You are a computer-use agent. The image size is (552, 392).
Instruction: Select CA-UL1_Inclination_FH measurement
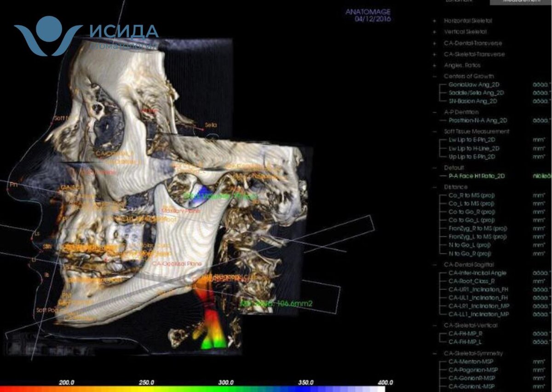tap(478, 298)
